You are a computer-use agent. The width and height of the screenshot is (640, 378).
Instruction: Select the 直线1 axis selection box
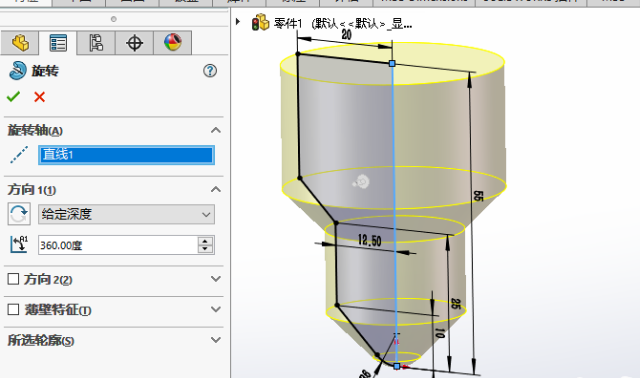[x=126, y=155]
